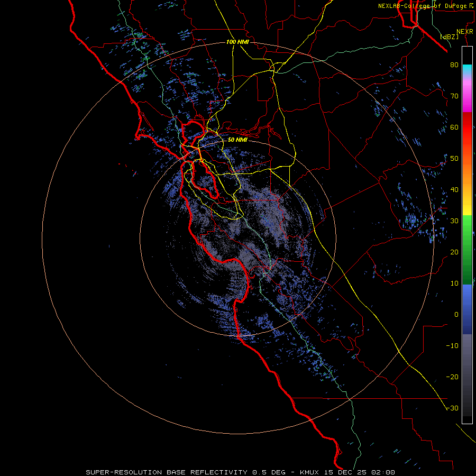This screenshot has width=476, height=476.
Task: Click the Super-Resolution Base Reflectivity caption
Action: click(241, 472)
